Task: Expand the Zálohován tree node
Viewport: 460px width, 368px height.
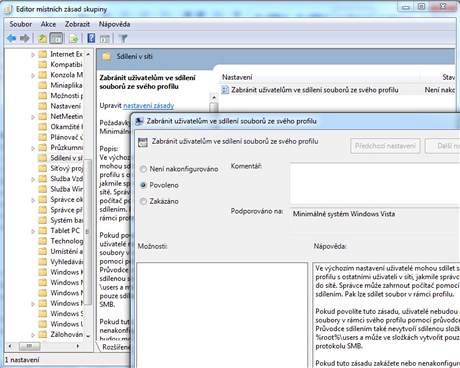Action: 33,335
